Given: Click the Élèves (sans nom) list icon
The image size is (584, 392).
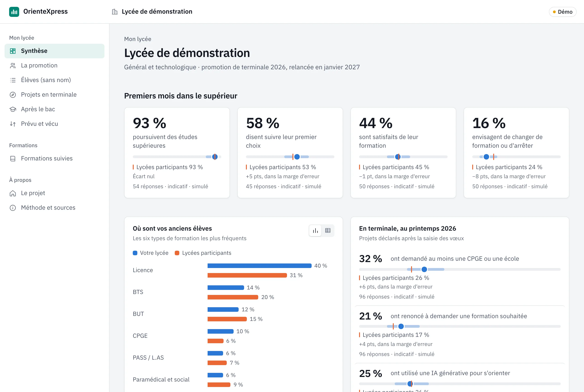Looking at the screenshot, I should point(13,80).
